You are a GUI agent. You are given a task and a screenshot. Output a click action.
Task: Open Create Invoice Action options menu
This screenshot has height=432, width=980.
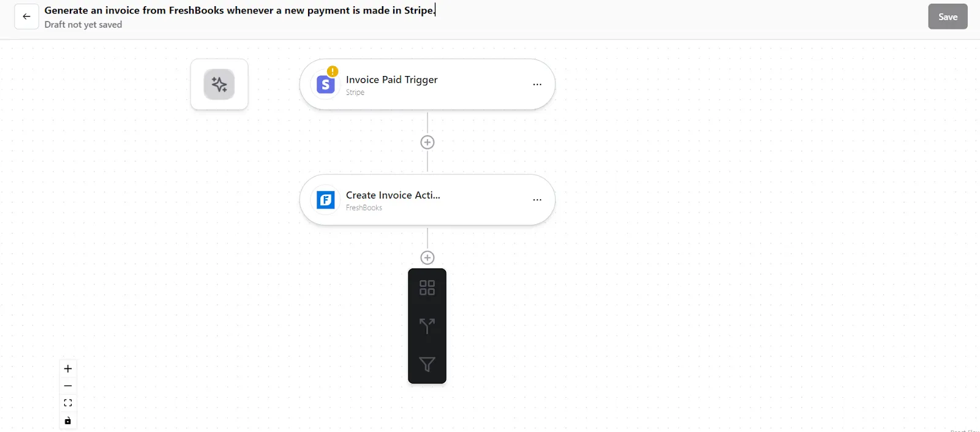537,200
